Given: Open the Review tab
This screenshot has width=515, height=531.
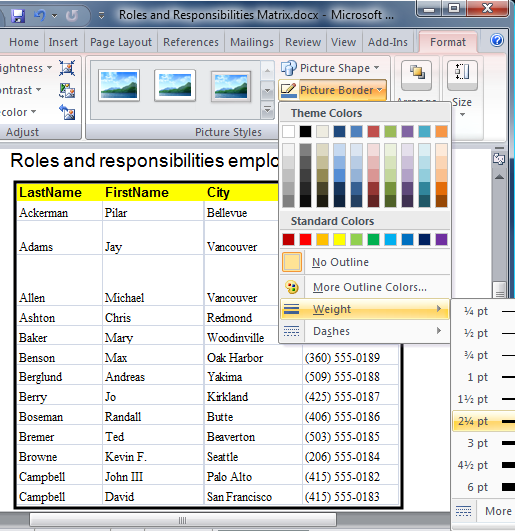Looking at the screenshot, I should click(x=303, y=42).
